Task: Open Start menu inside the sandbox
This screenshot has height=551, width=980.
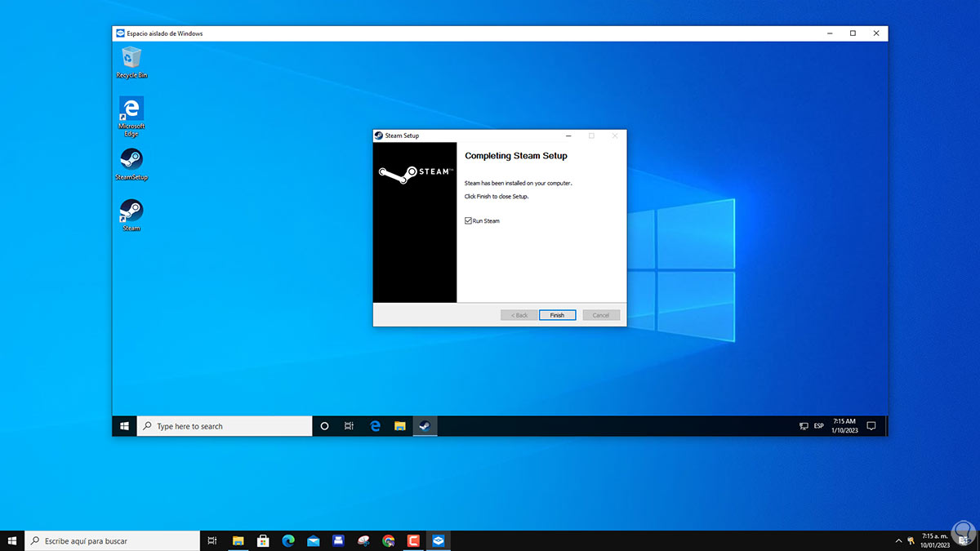Action: coord(125,426)
